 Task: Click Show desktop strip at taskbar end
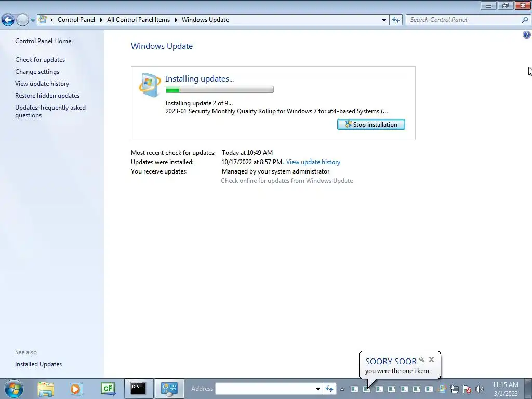(528, 389)
